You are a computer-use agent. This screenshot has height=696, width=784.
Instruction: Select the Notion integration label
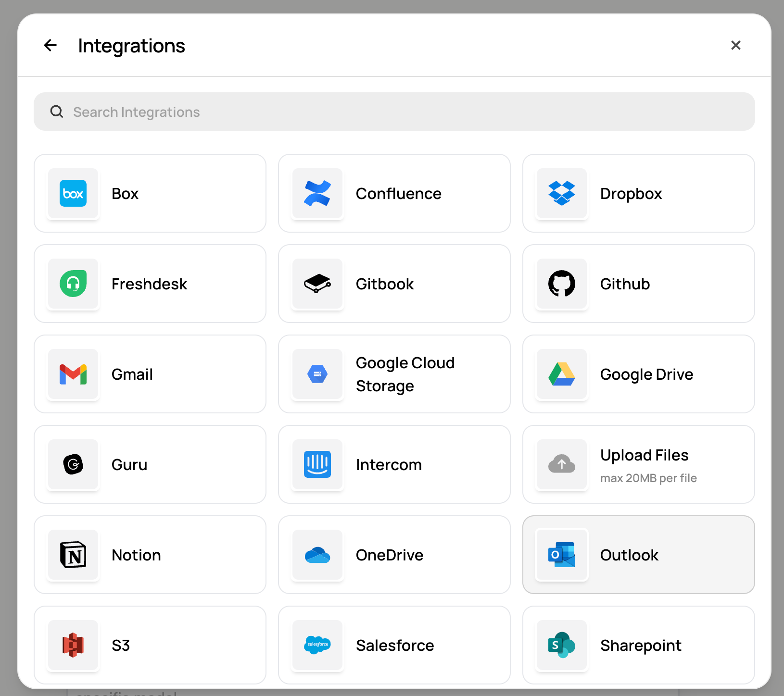(x=136, y=555)
